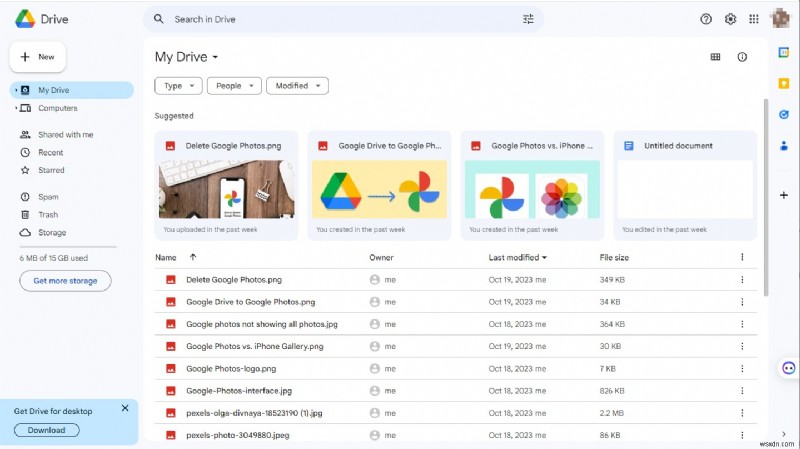800x449 pixels.
Task: Open the column options three-dot header icon
Action: 742,257
